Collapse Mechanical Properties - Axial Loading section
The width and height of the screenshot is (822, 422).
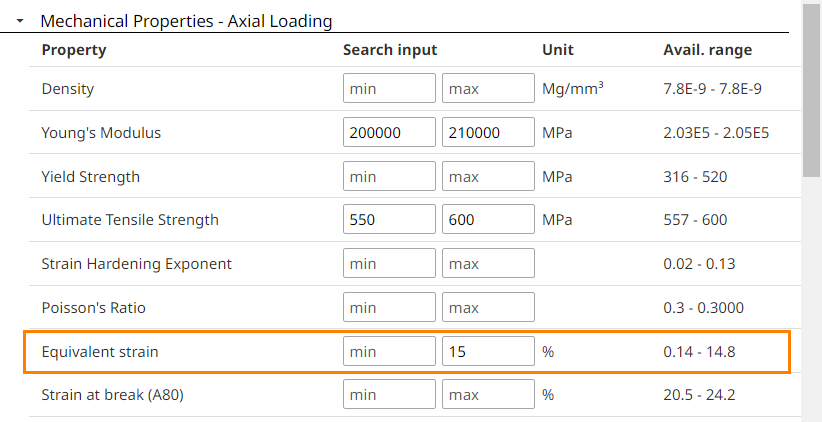[x=20, y=20]
